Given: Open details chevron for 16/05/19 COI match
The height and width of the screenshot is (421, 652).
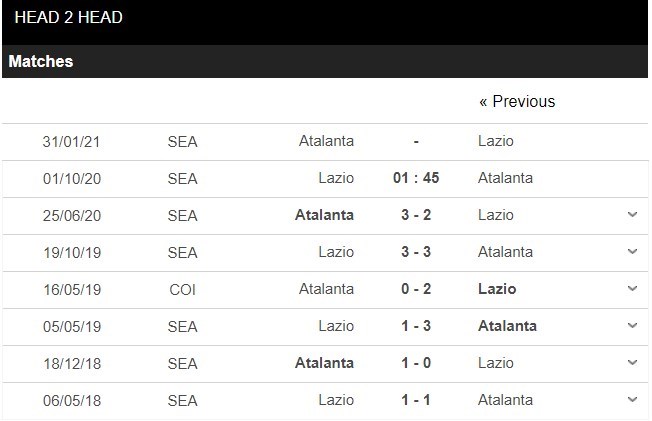Looking at the screenshot, I should point(632,289).
